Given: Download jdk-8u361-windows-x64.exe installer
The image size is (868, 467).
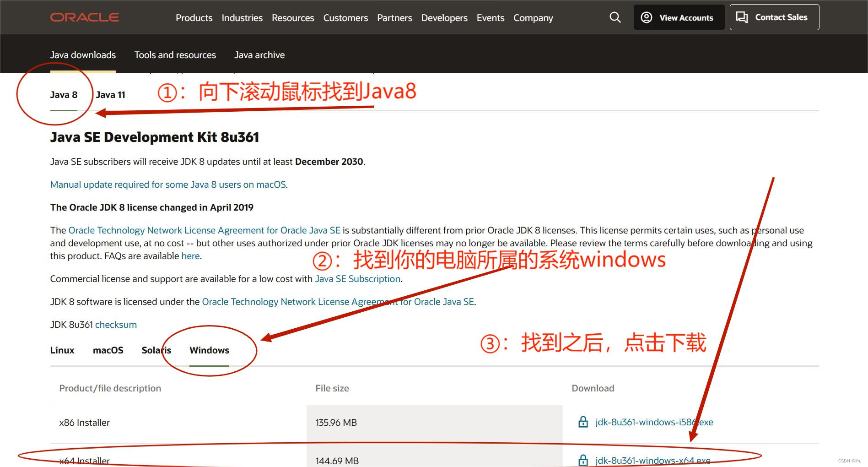Looking at the screenshot, I should pyautogui.click(x=652, y=460).
